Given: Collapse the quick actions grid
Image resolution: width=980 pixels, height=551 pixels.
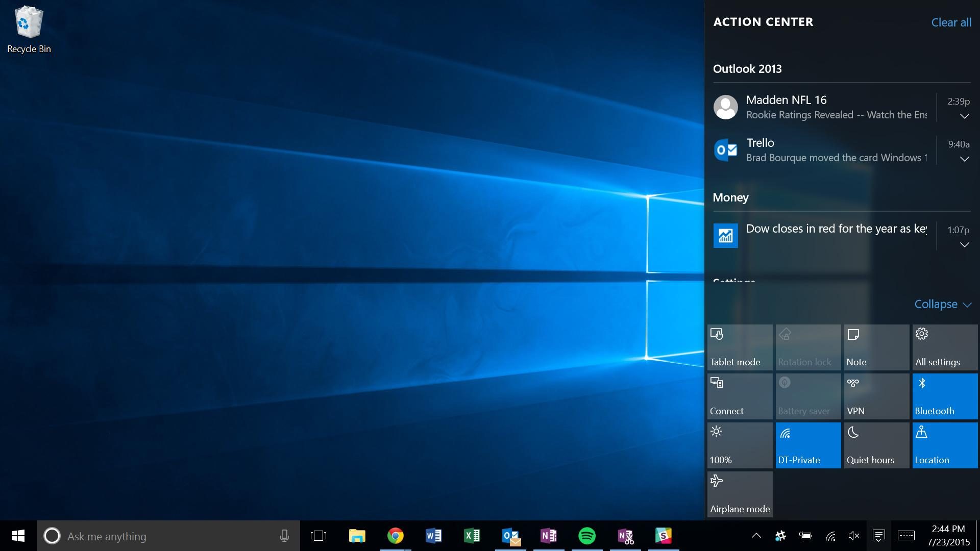Looking at the screenshot, I should coord(943,304).
